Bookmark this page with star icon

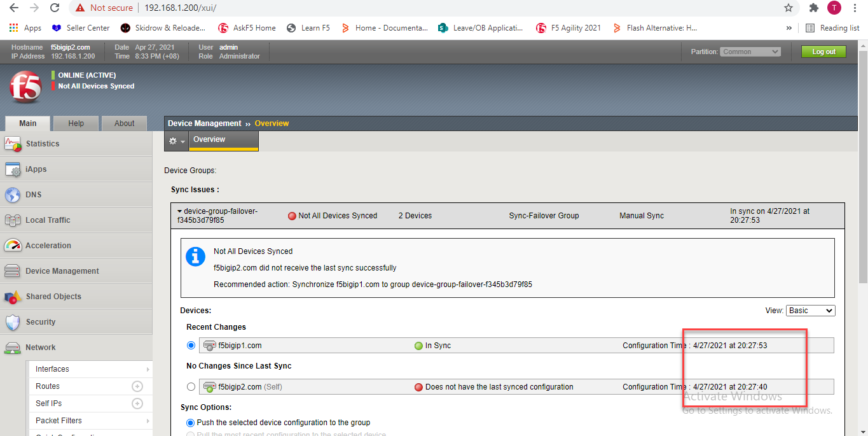click(x=789, y=8)
